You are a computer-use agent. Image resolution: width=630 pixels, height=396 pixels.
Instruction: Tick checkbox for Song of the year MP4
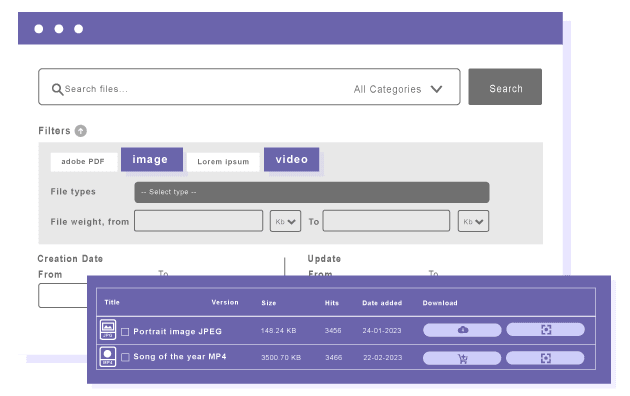[125, 357]
